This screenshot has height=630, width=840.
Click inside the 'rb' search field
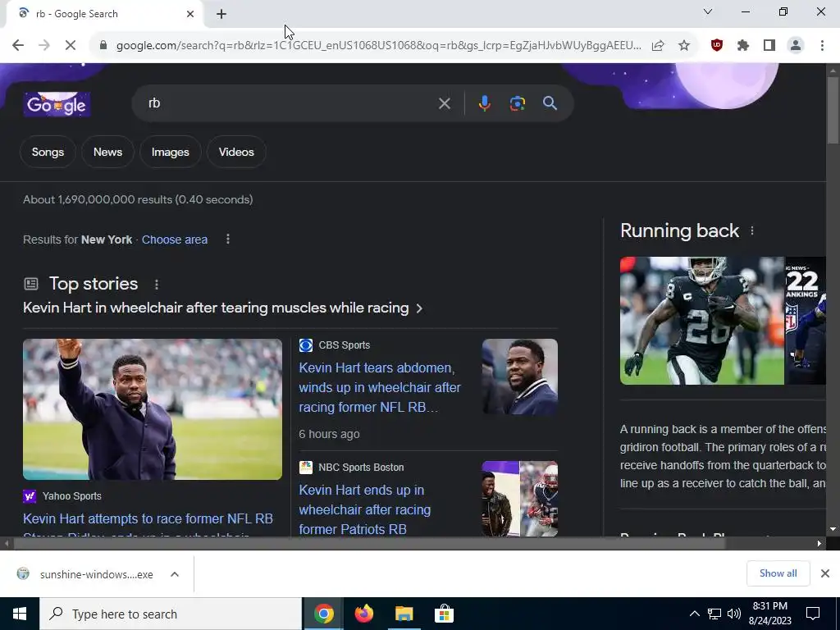290,103
